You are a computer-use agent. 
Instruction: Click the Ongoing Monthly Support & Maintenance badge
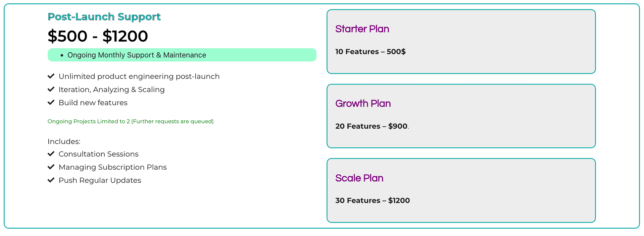point(182,55)
